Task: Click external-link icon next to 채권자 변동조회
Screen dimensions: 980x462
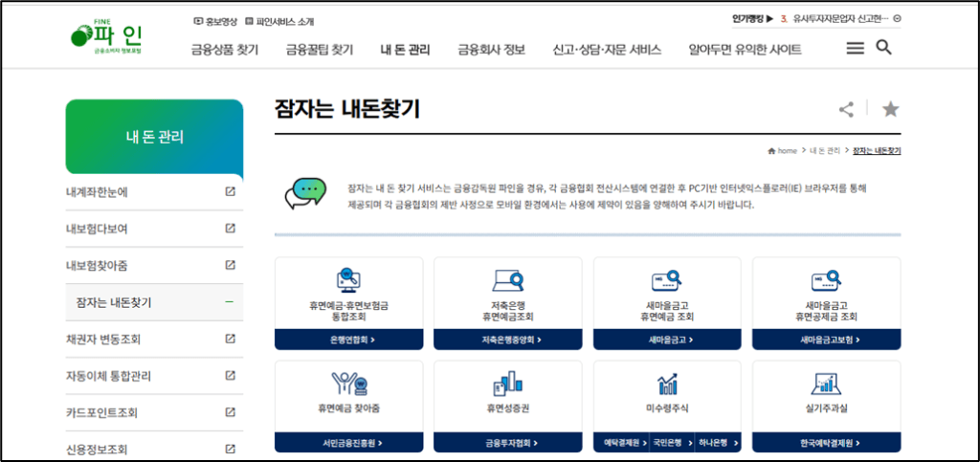Action: click(230, 339)
